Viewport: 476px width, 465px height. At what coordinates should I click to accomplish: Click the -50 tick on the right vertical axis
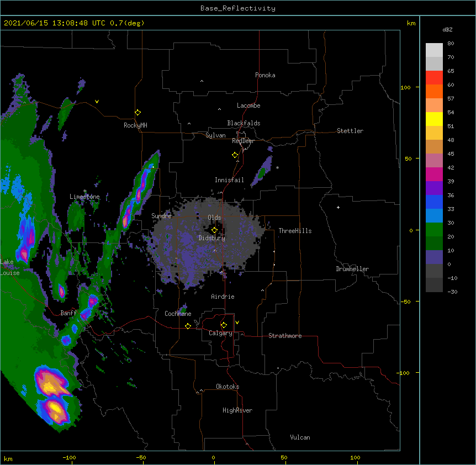point(405,302)
